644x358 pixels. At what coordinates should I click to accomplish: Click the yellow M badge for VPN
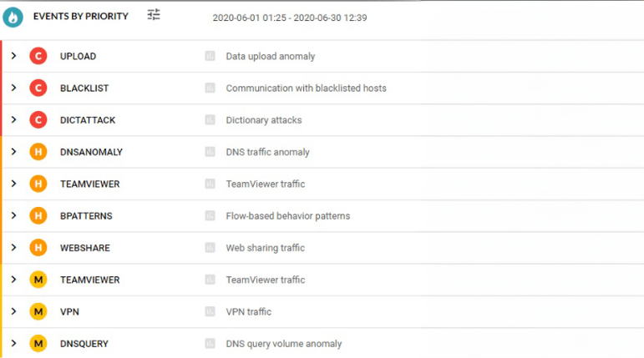(38, 312)
